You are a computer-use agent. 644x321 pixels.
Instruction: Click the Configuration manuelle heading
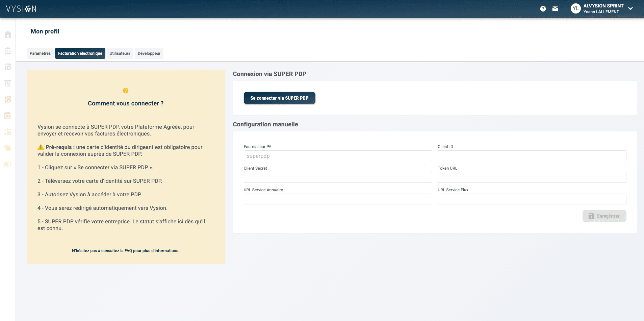click(265, 124)
